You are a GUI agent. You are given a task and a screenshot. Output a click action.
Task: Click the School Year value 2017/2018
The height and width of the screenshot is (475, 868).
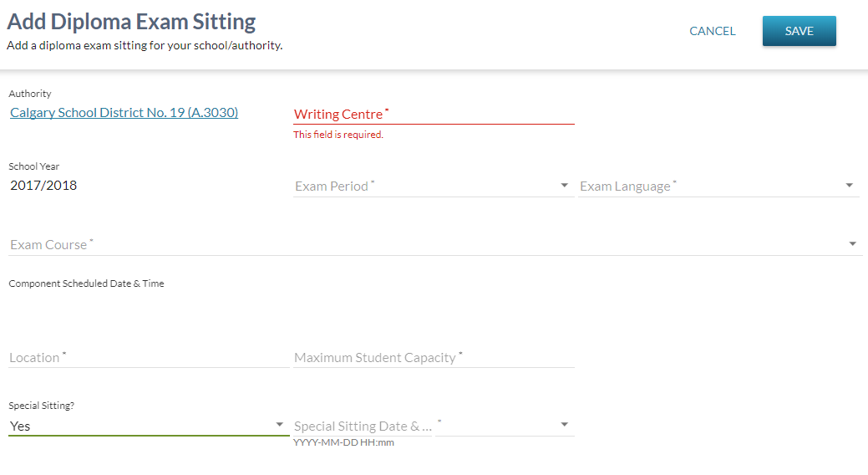(x=43, y=186)
